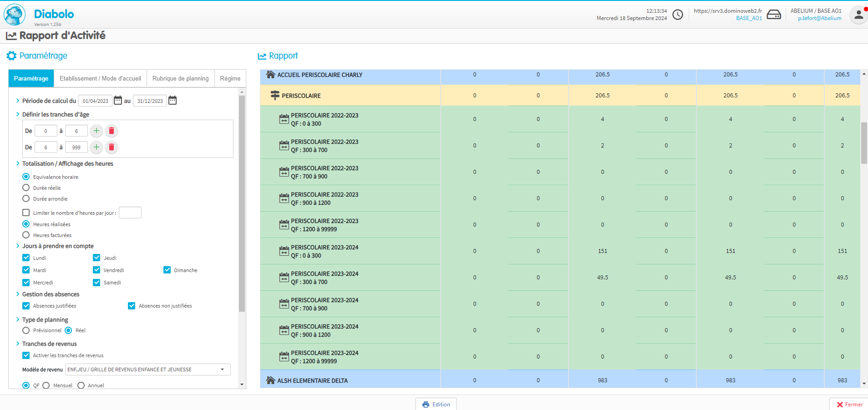Image resolution: width=868 pixels, height=410 pixels.
Task: Open the end date calendar picker
Action: click(x=173, y=101)
